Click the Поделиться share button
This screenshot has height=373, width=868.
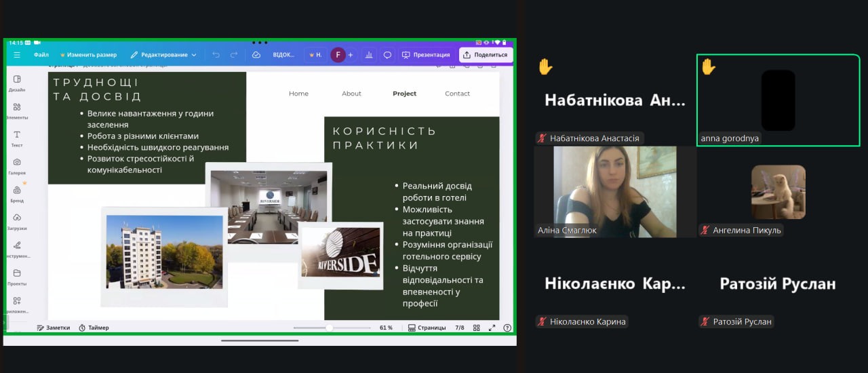(486, 55)
